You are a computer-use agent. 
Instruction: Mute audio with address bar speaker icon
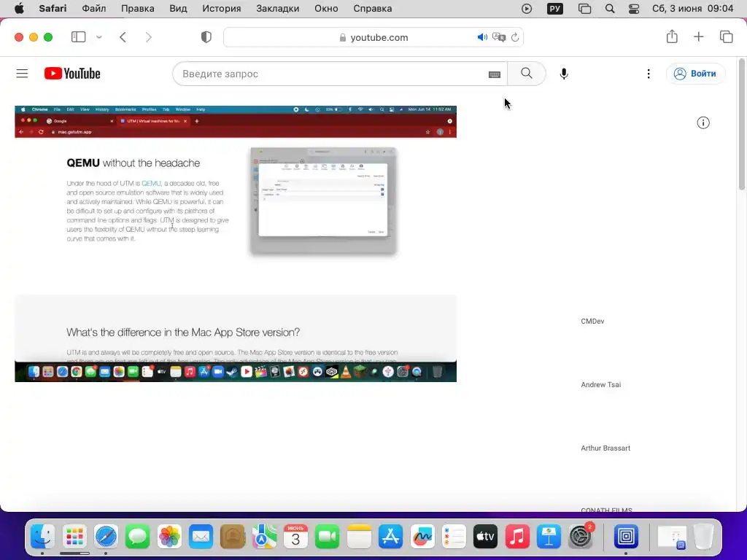point(482,37)
